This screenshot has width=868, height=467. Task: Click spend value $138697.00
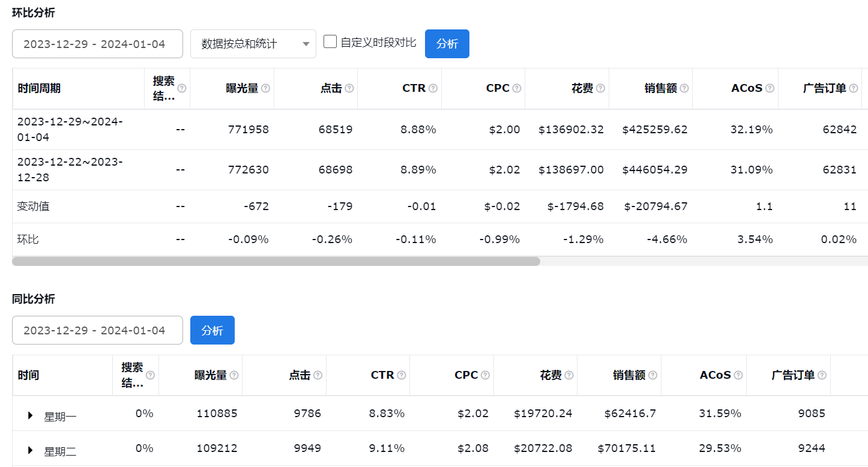pos(571,170)
